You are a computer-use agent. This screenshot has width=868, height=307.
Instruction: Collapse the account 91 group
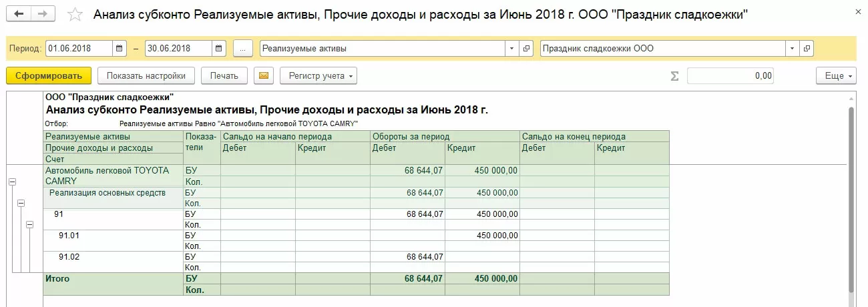click(x=29, y=225)
